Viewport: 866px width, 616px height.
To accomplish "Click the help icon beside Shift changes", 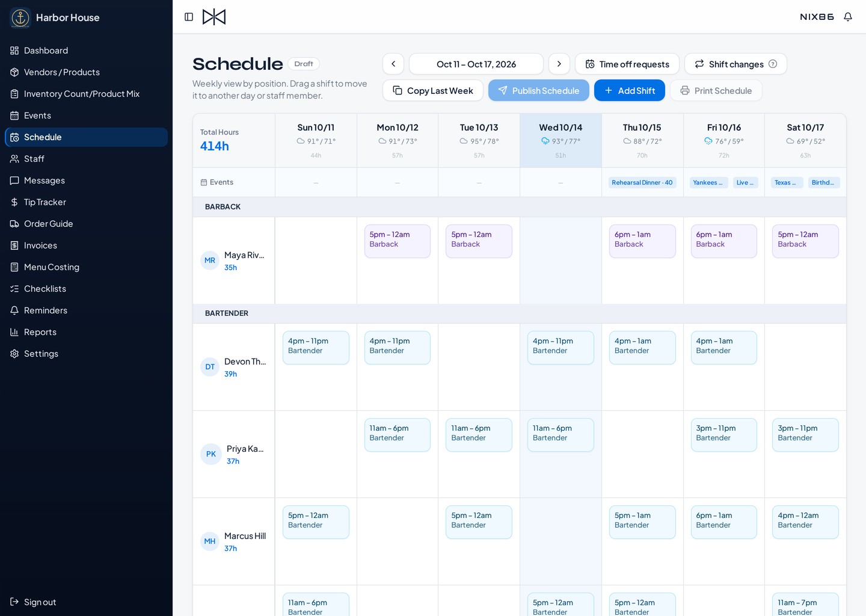I will tap(773, 64).
